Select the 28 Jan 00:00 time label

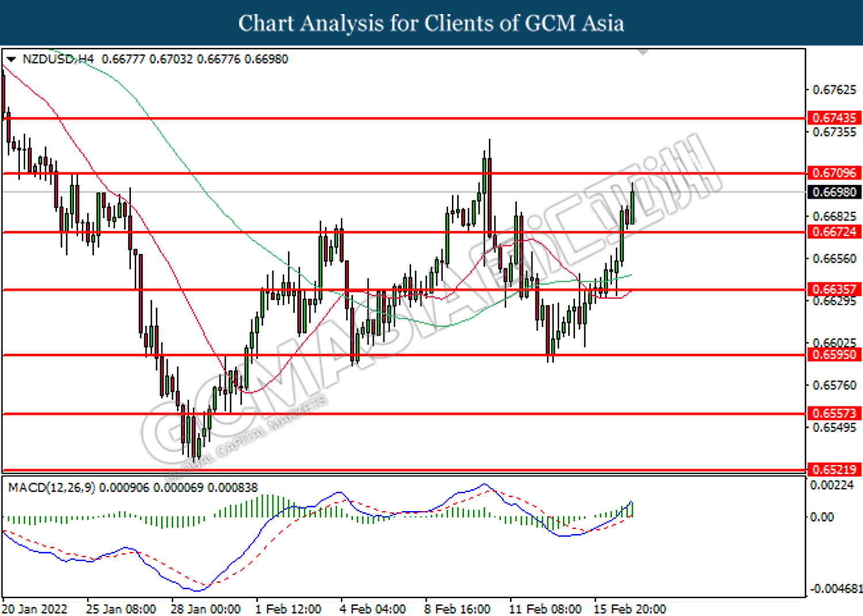click(206, 609)
